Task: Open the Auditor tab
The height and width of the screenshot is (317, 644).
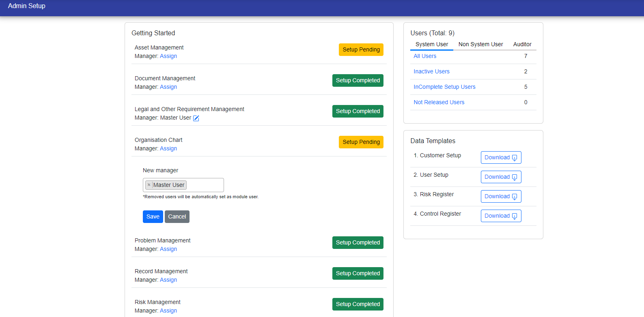Action: [x=522, y=44]
